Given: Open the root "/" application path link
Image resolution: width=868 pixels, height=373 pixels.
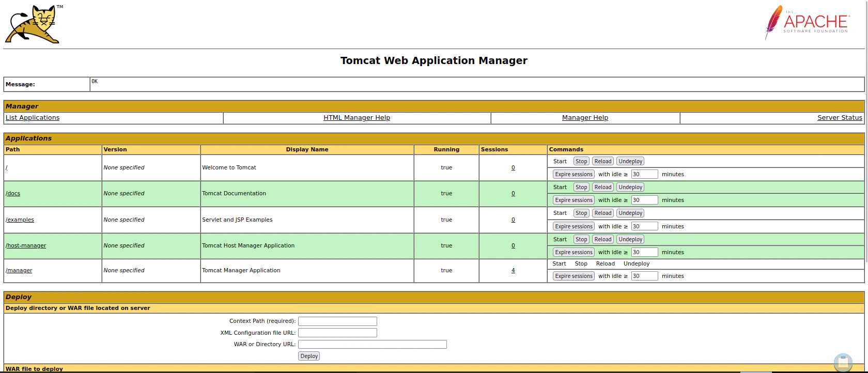Looking at the screenshot, I should [x=7, y=168].
